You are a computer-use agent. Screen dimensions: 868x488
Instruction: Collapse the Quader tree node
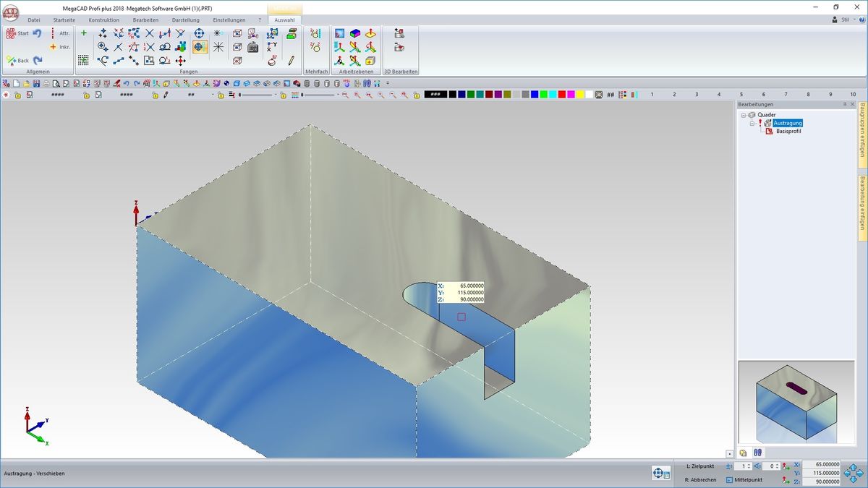click(743, 115)
